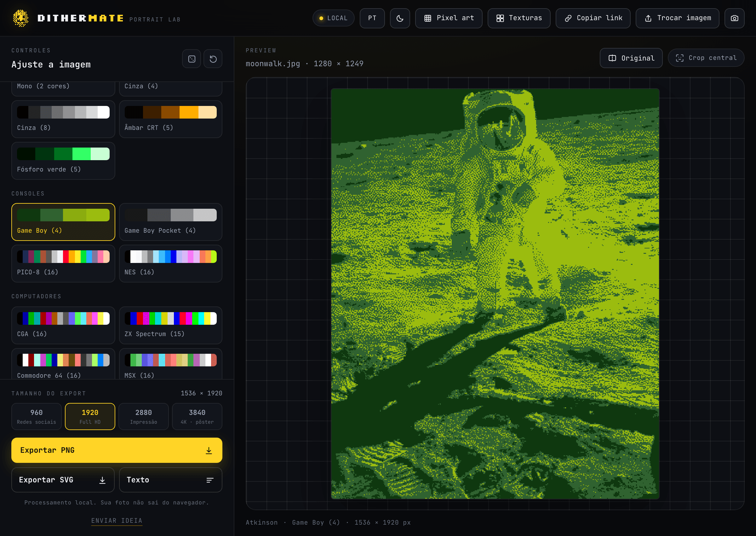Click the download icon on Exportar PNG
The image size is (756, 536).
click(x=209, y=451)
